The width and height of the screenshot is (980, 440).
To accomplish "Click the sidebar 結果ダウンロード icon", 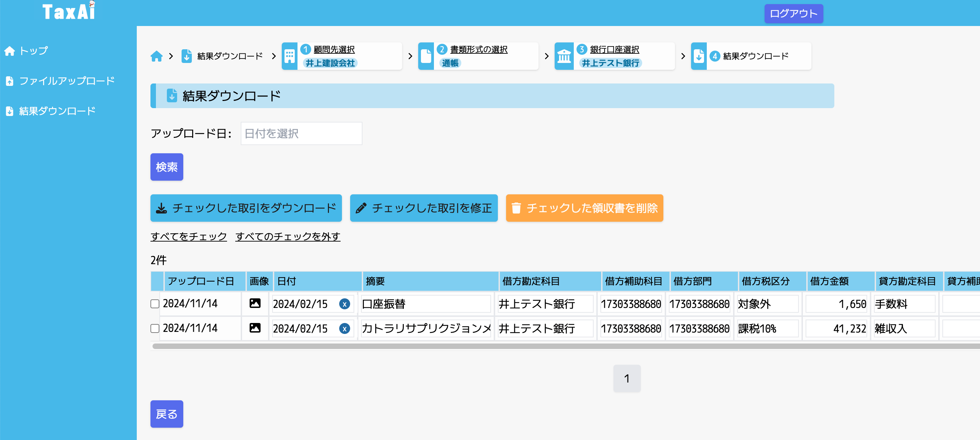I will tap(10, 111).
